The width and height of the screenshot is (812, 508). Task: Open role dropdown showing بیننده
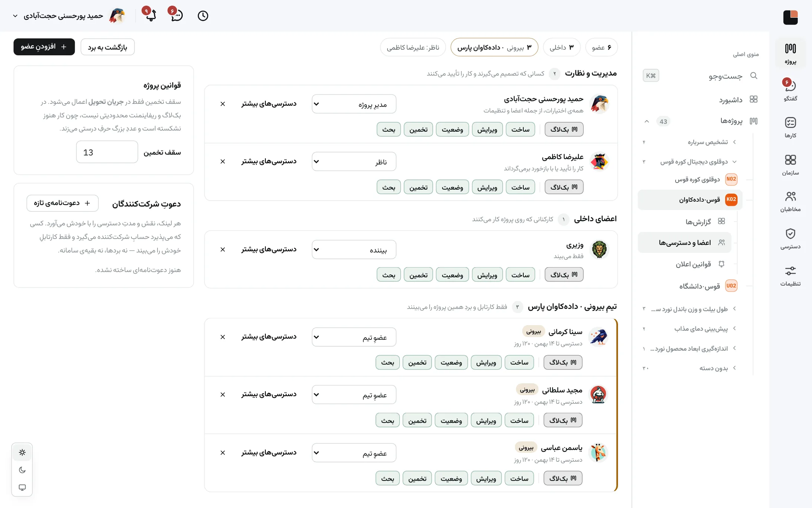point(354,249)
